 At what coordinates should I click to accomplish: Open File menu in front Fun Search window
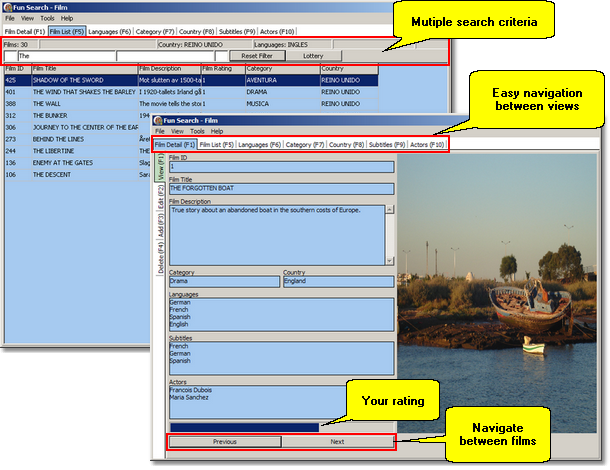pyautogui.click(x=160, y=131)
